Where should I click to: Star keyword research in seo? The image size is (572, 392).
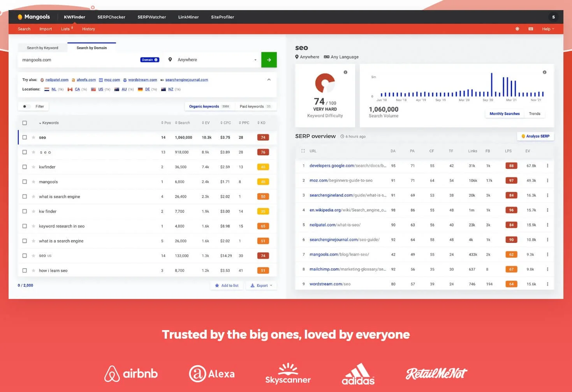pos(33,226)
